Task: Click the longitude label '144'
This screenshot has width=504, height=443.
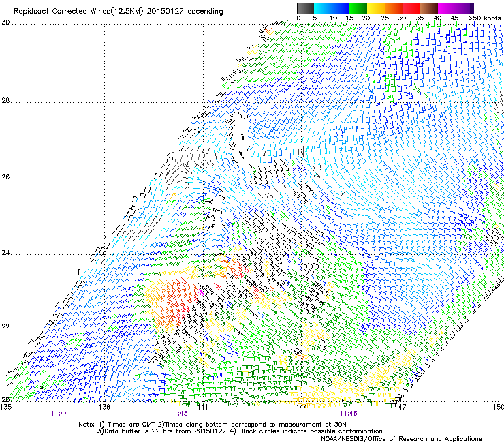Action: 301,407
